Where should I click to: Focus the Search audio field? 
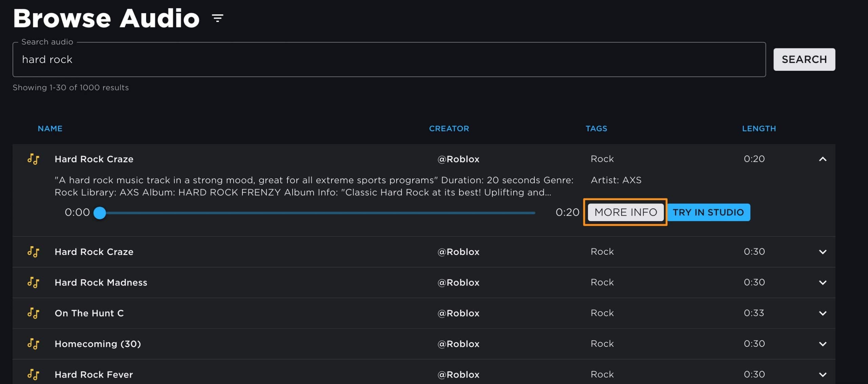389,59
